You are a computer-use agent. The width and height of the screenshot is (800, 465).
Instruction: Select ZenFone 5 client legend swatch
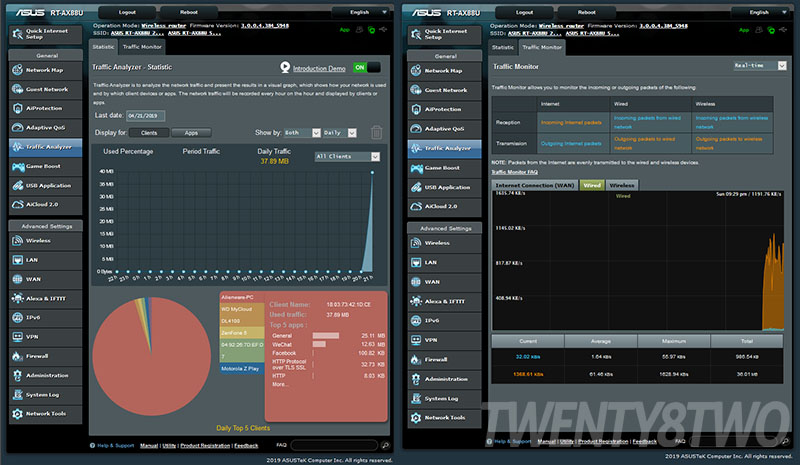point(241,333)
